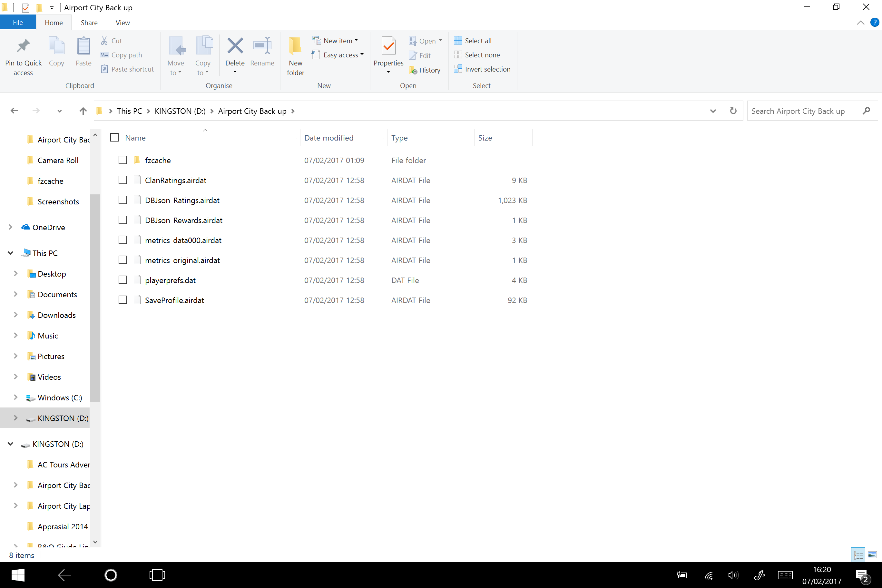Click Pin to Quick access icon
Image resolution: width=882 pixels, height=588 pixels.
[x=23, y=46]
